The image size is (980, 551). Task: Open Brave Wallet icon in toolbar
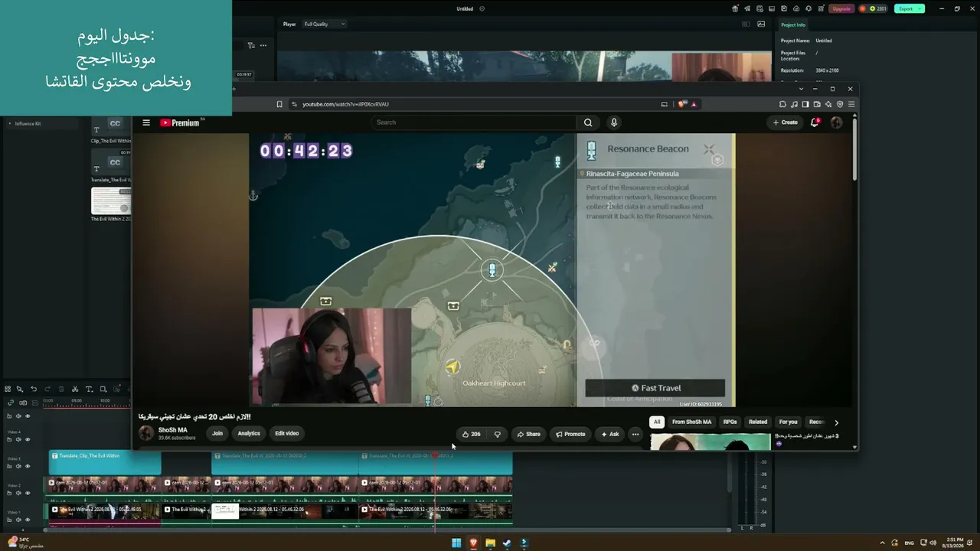[817, 104]
